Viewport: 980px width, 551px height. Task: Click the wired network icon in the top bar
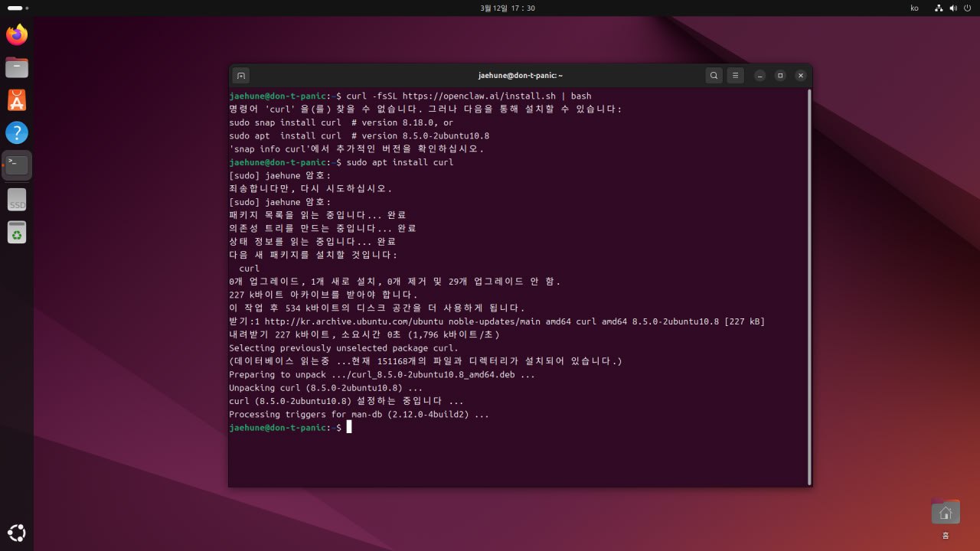939,8
